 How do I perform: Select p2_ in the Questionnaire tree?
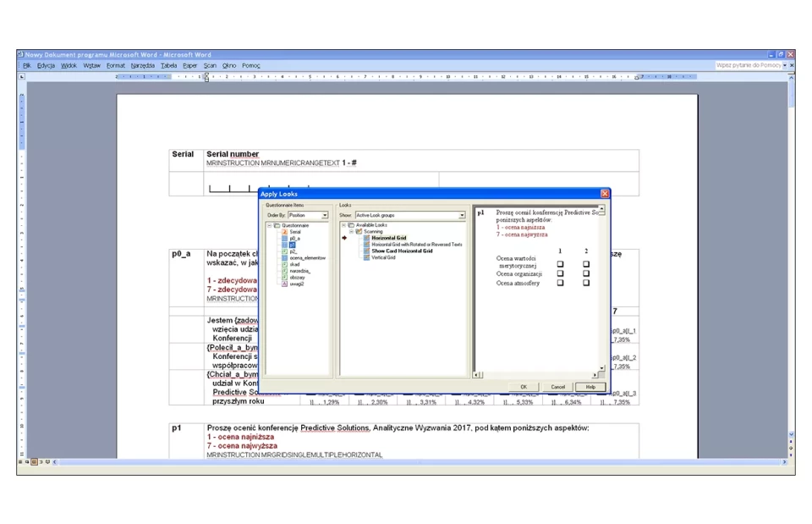294,251
